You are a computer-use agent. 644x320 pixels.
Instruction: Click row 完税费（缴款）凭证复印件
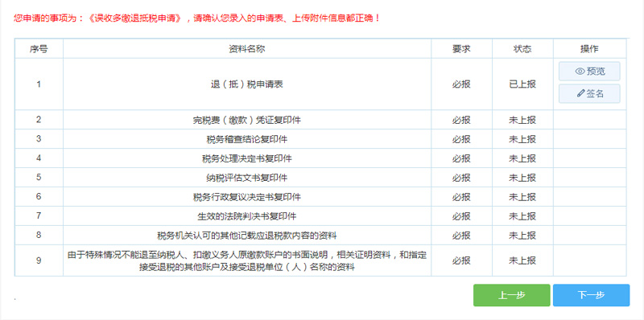tap(320, 120)
